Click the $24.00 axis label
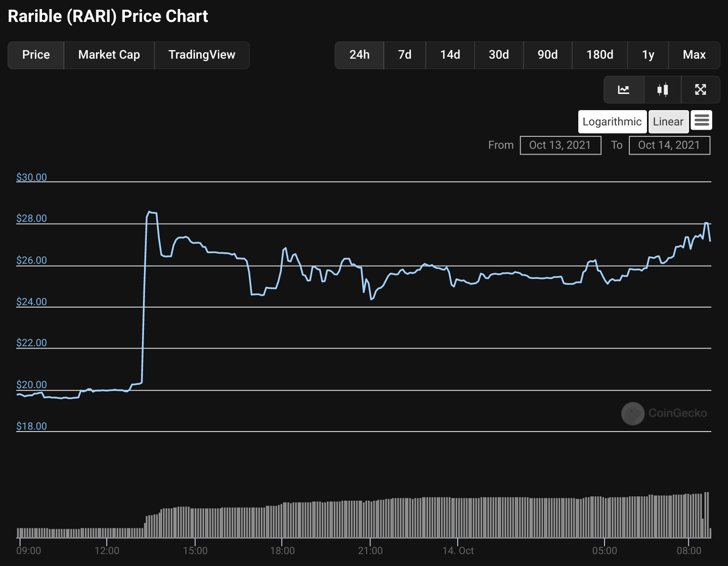 click(31, 302)
